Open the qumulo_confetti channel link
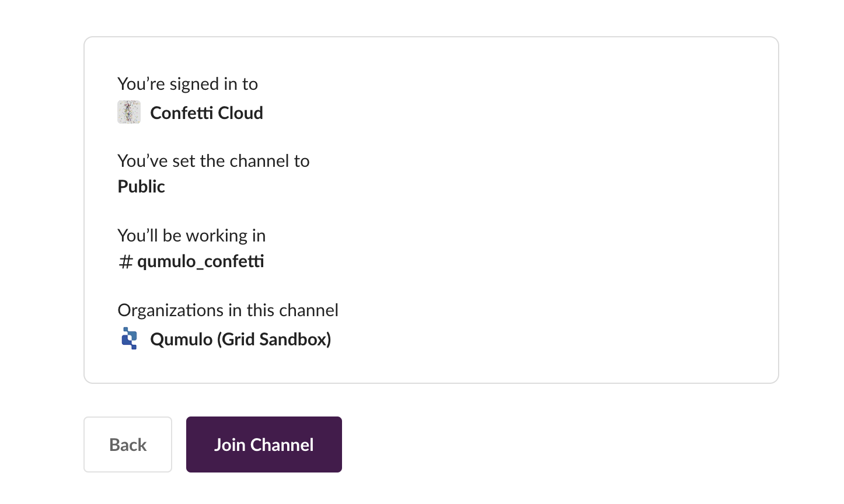Image resolution: width=844 pixels, height=504 pixels. point(200,261)
